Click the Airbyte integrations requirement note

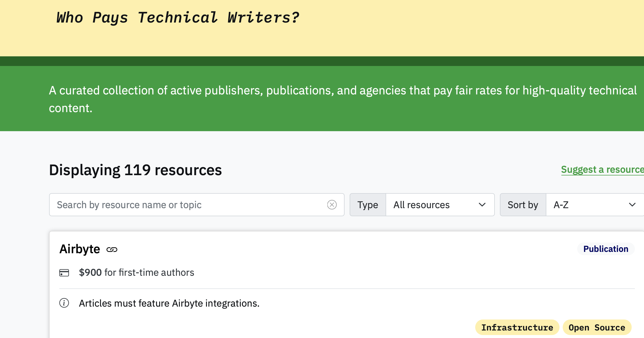tap(169, 303)
